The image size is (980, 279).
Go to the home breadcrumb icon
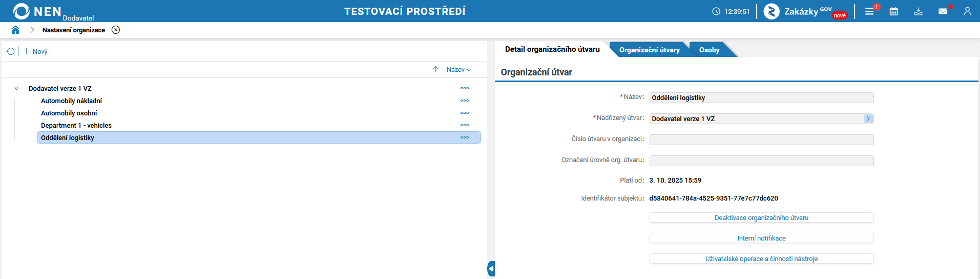[15, 30]
